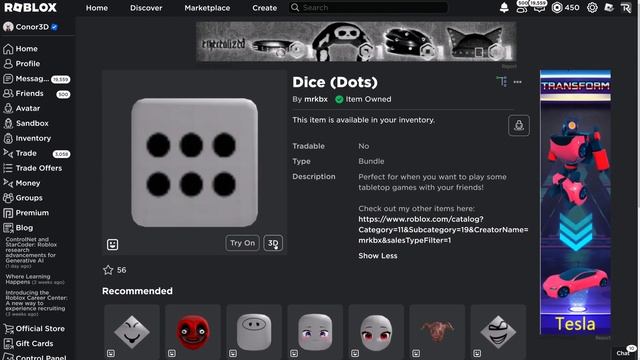Open the settings gear icon
Viewport: 640px width, 360px height.
coord(592,7)
